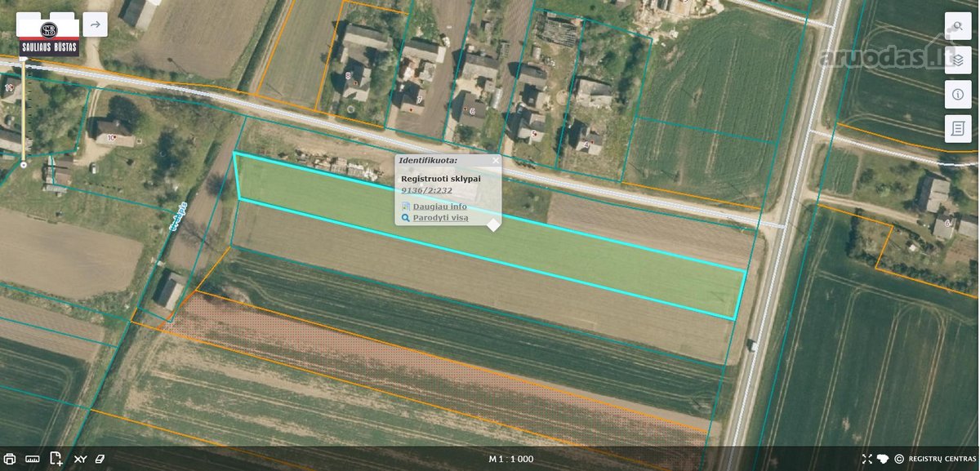The height and width of the screenshot is (471, 980).
Task: Open the map layers panel
Action: pos(957,60)
